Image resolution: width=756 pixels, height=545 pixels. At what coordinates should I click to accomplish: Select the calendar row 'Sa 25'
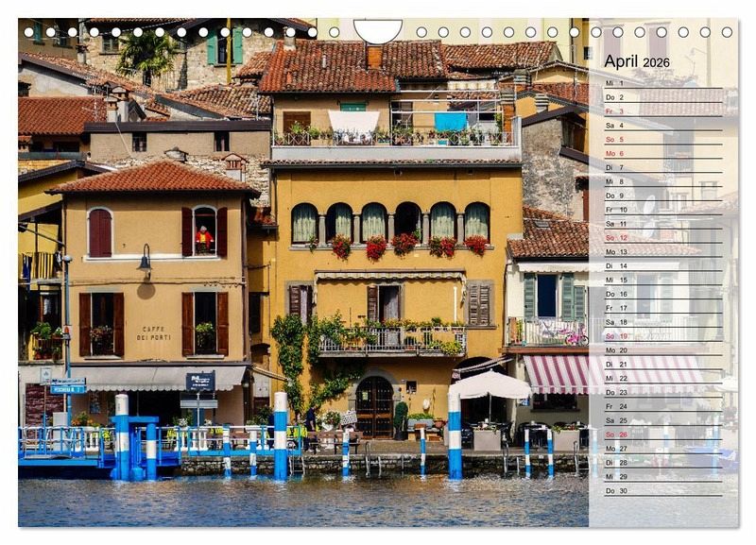click(x=663, y=420)
